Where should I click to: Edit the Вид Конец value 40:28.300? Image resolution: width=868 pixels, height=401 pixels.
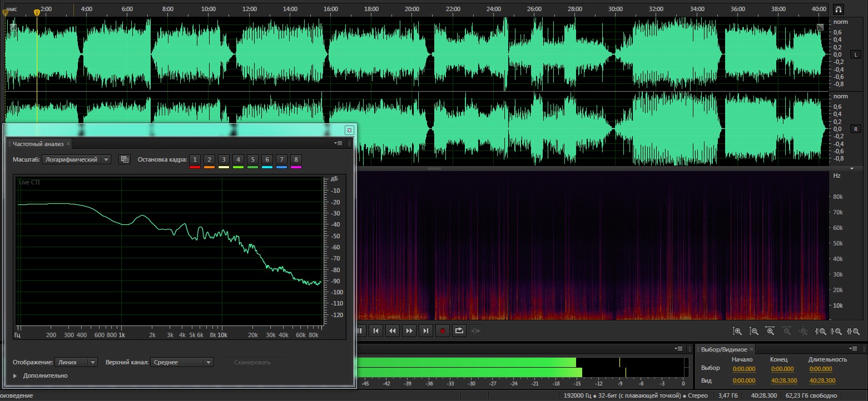(x=784, y=380)
